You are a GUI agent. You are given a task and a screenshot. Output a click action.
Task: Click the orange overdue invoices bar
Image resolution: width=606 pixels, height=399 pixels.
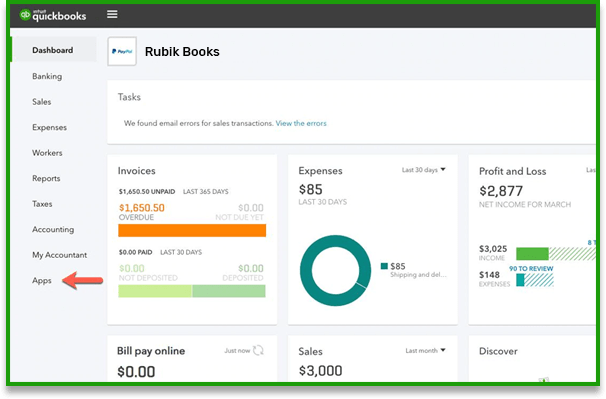click(192, 230)
